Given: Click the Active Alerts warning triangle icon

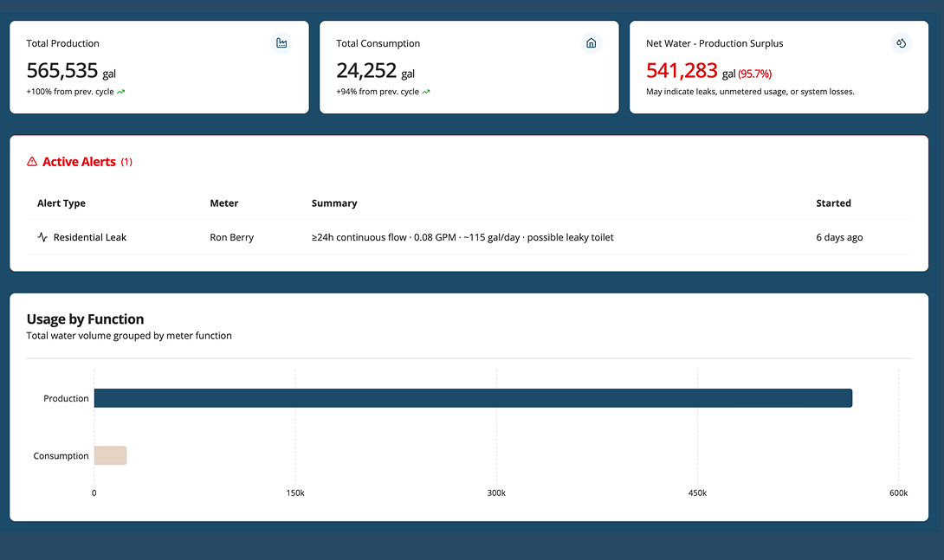Looking at the screenshot, I should click(32, 161).
